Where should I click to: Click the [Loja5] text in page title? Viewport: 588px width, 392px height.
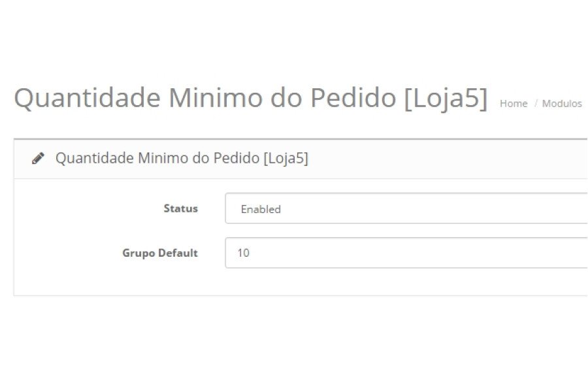[x=446, y=98]
